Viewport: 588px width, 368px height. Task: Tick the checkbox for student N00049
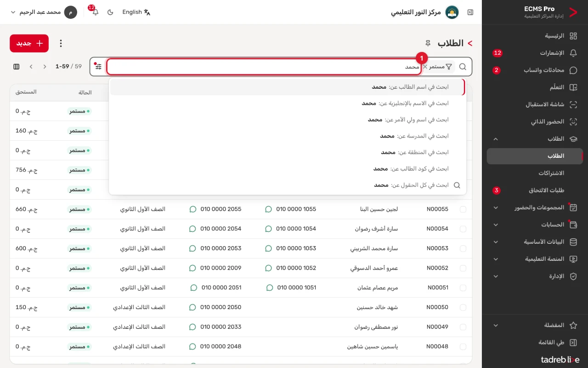pos(463,327)
